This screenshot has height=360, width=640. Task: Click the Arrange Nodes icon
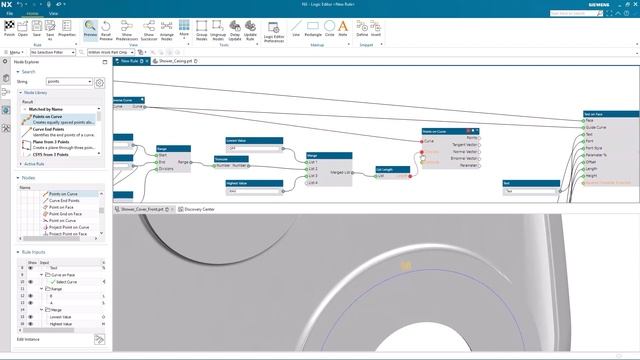click(x=167, y=26)
